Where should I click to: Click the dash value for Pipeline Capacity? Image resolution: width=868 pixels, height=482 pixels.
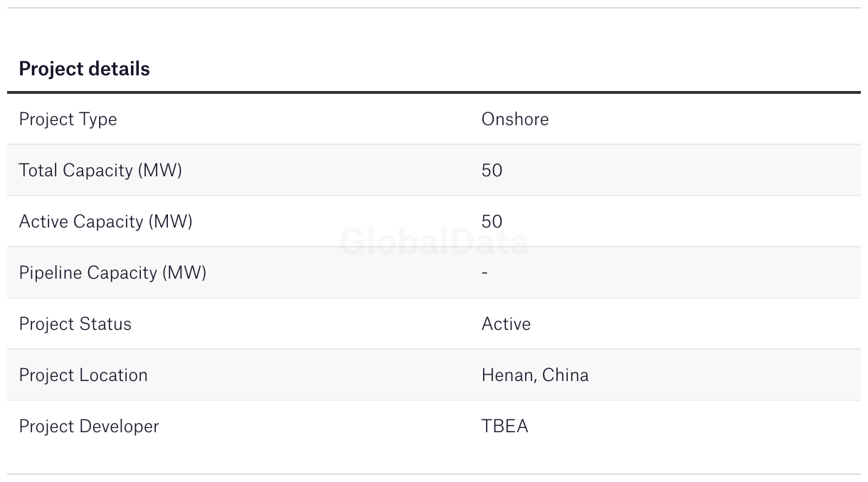(x=485, y=272)
